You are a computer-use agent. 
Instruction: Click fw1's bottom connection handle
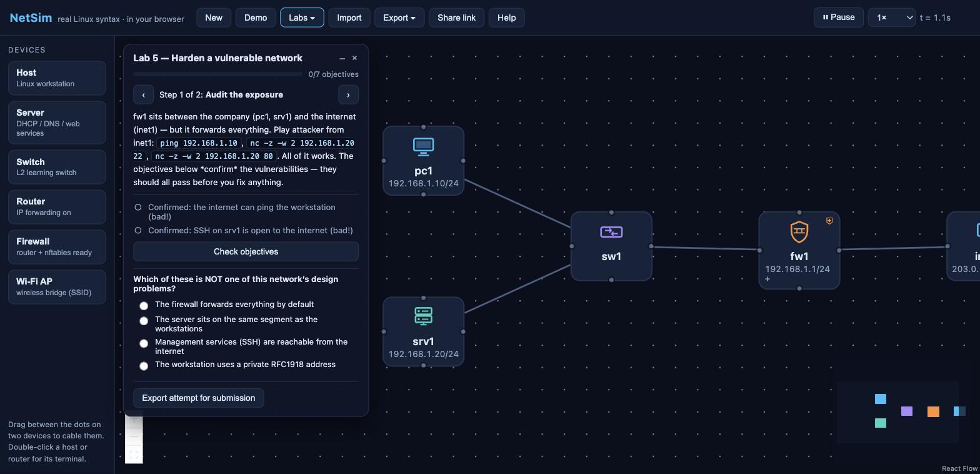click(799, 288)
